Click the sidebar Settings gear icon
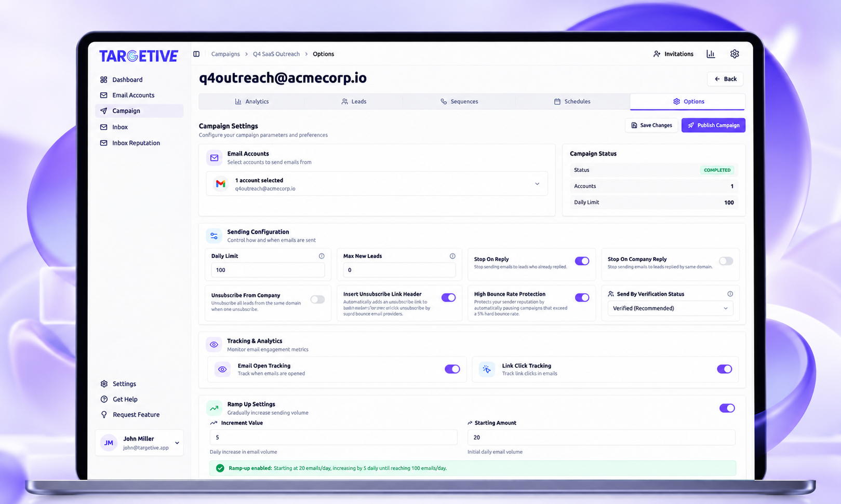The height and width of the screenshot is (504, 841). coord(104,384)
